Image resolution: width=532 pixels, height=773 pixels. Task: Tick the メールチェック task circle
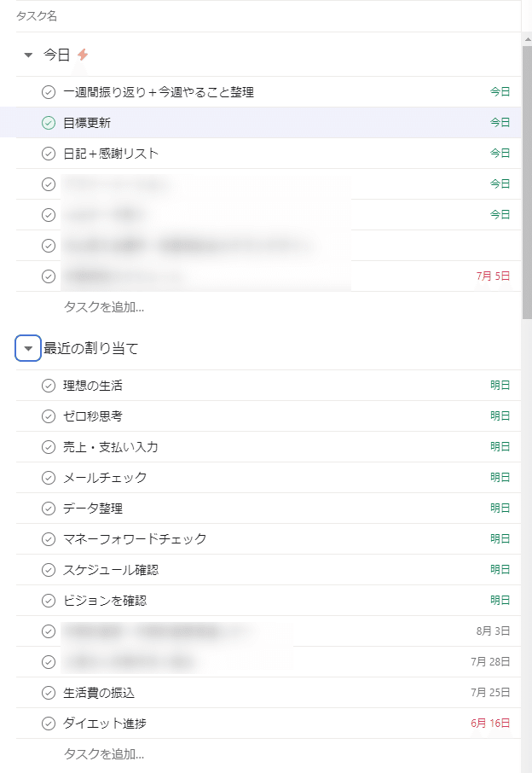coord(49,478)
